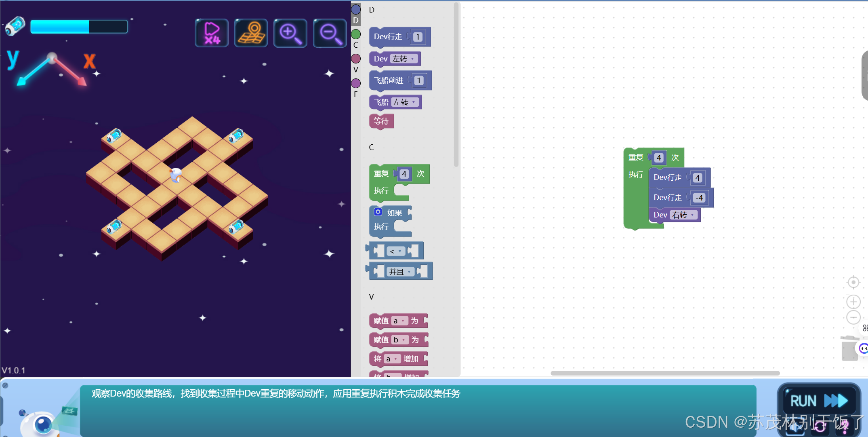Toggle the sound mute icon below RUN

point(795,427)
